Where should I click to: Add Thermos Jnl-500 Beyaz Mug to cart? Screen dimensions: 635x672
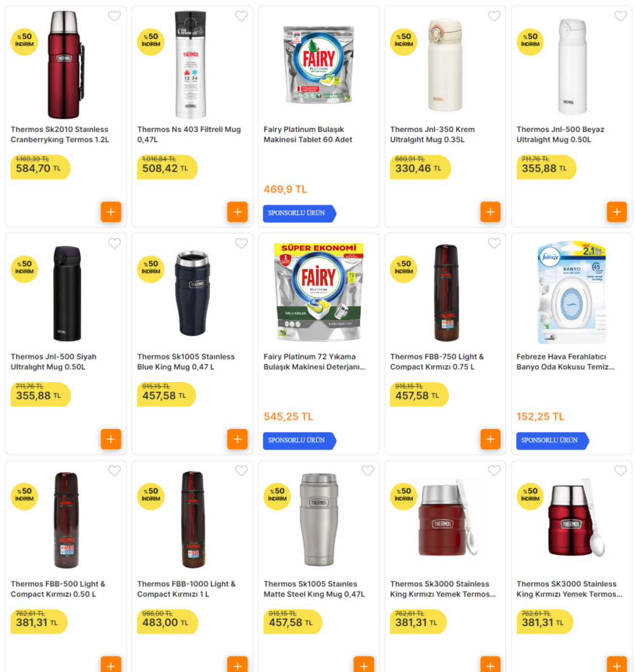(x=617, y=212)
